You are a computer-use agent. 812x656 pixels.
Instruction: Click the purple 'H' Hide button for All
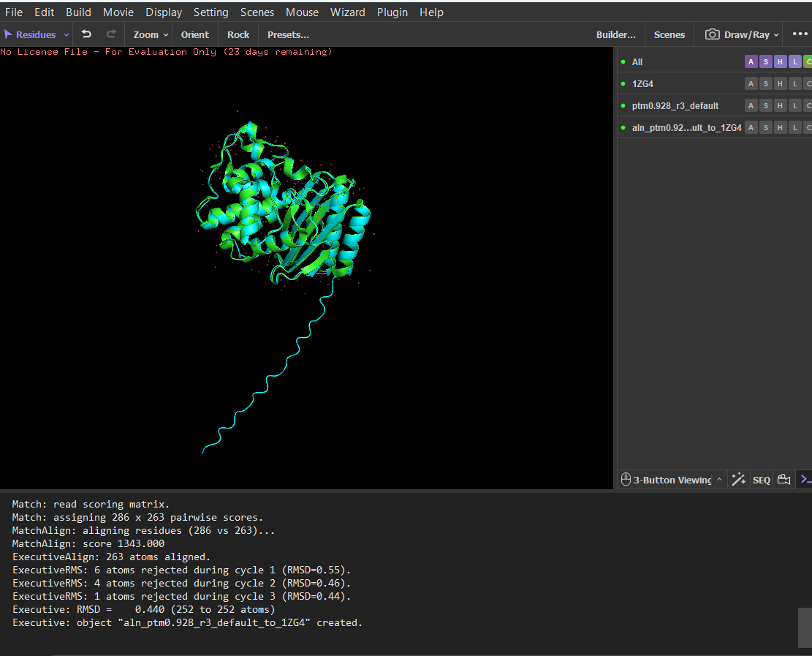pos(780,62)
